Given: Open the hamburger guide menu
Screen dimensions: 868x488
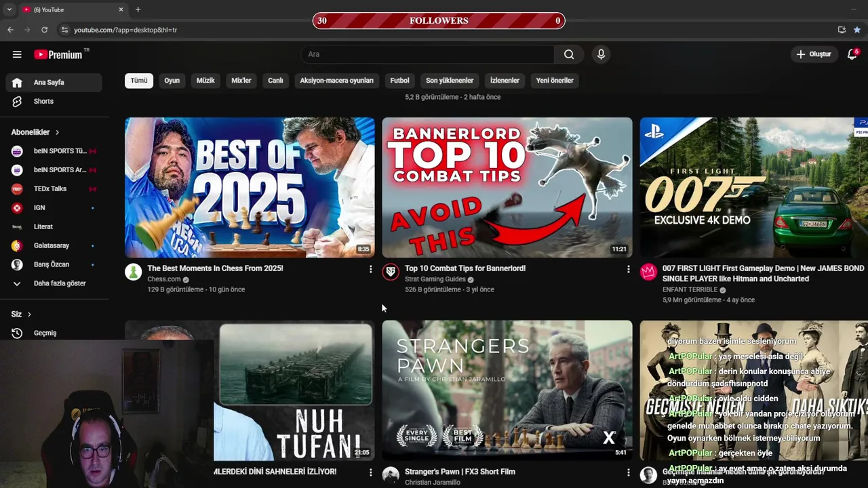Looking at the screenshot, I should [x=17, y=54].
